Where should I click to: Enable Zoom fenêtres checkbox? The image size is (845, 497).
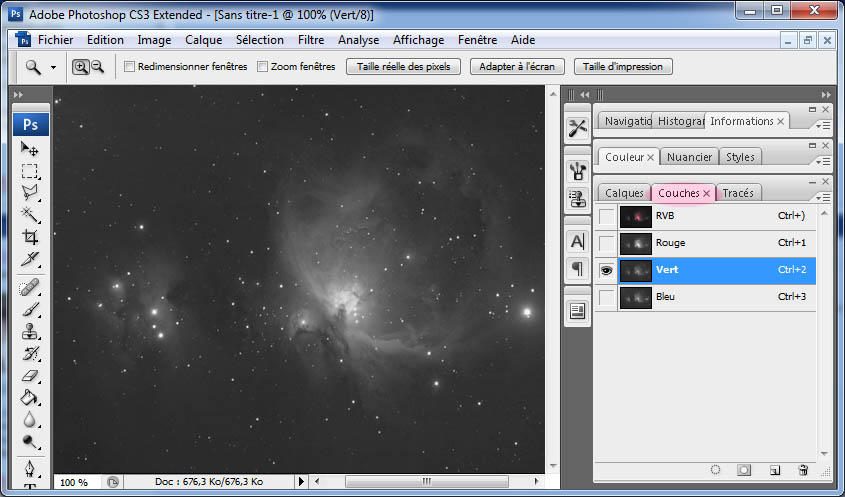[x=262, y=67]
